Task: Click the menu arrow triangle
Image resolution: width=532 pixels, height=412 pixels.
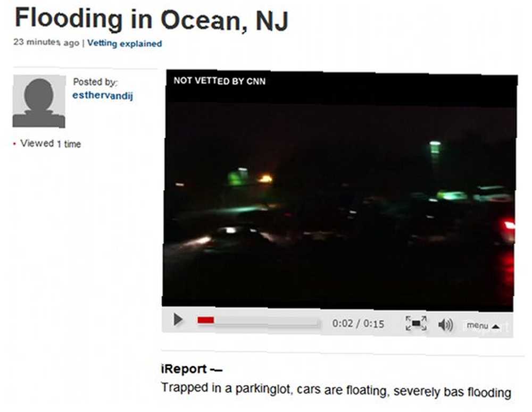Action: point(496,327)
